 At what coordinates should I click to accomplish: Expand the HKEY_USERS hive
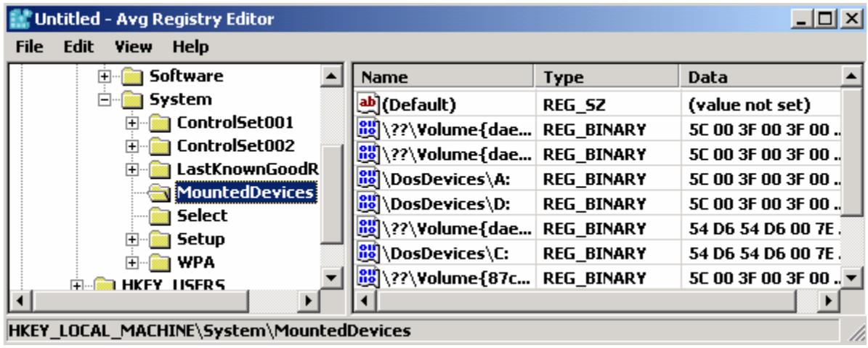point(76,285)
